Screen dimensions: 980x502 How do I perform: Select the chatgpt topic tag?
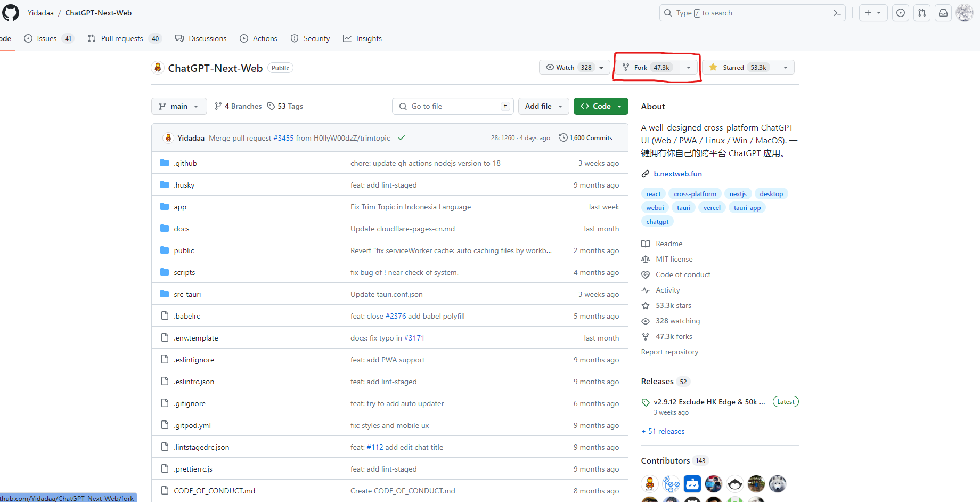[x=657, y=222]
